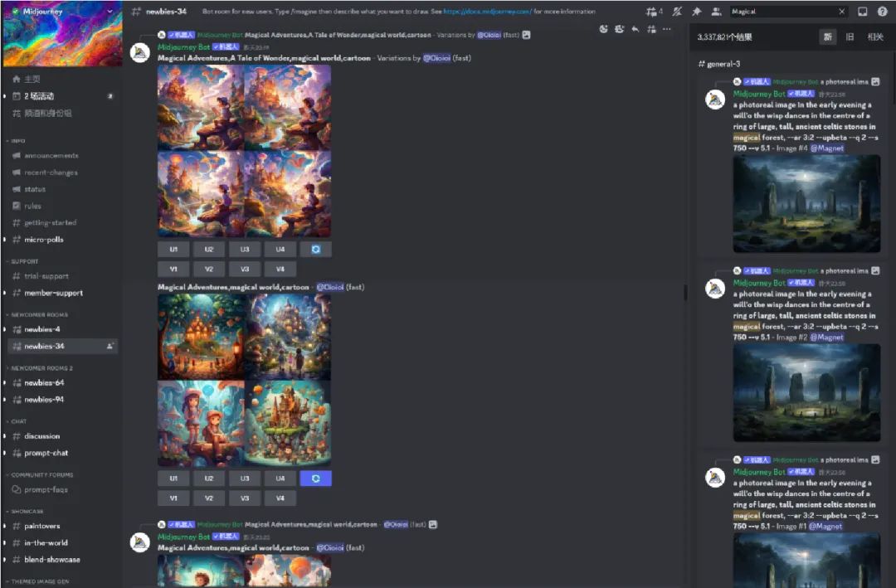
Task: Open pinned messages pin icon
Action: click(697, 12)
